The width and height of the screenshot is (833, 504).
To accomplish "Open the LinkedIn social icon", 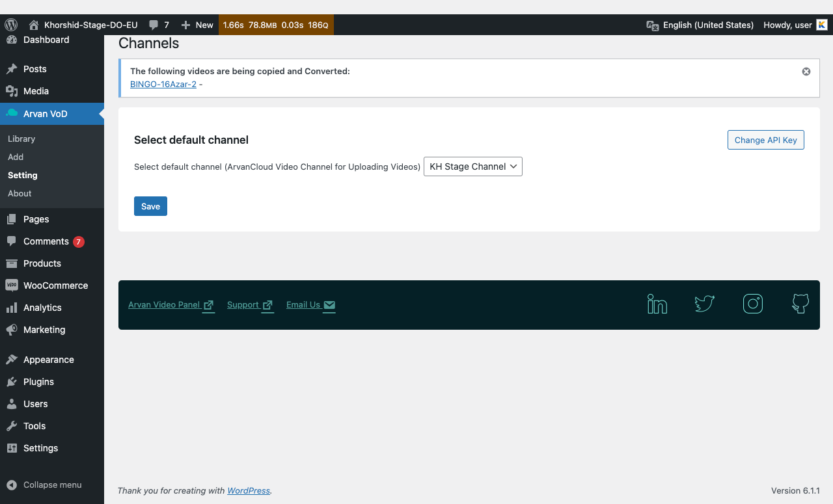I will [657, 304].
